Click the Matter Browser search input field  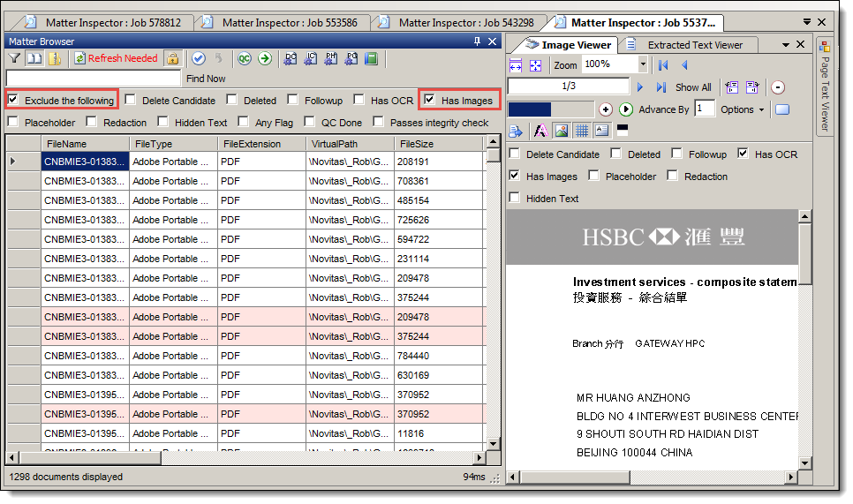(93, 79)
